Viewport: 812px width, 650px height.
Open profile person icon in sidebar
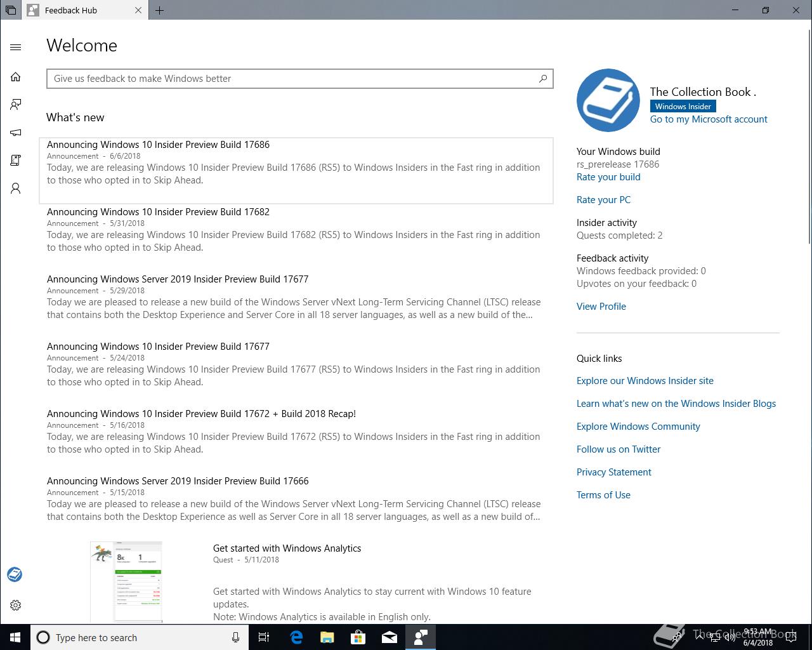click(16, 189)
